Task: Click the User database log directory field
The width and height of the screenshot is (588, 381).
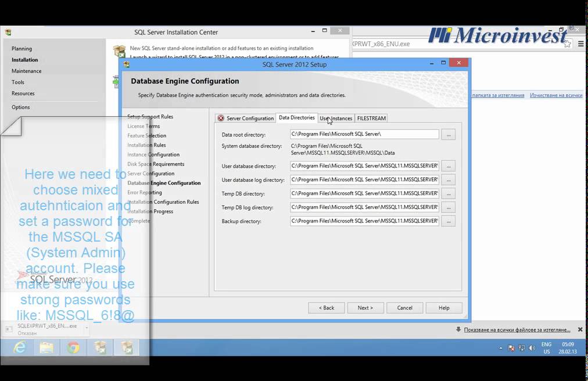Action: 364,179
